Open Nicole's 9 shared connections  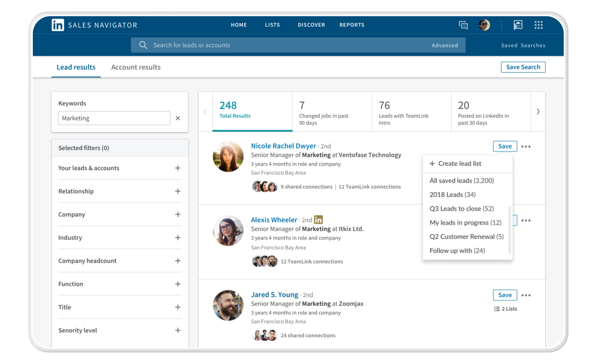click(307, 187)
